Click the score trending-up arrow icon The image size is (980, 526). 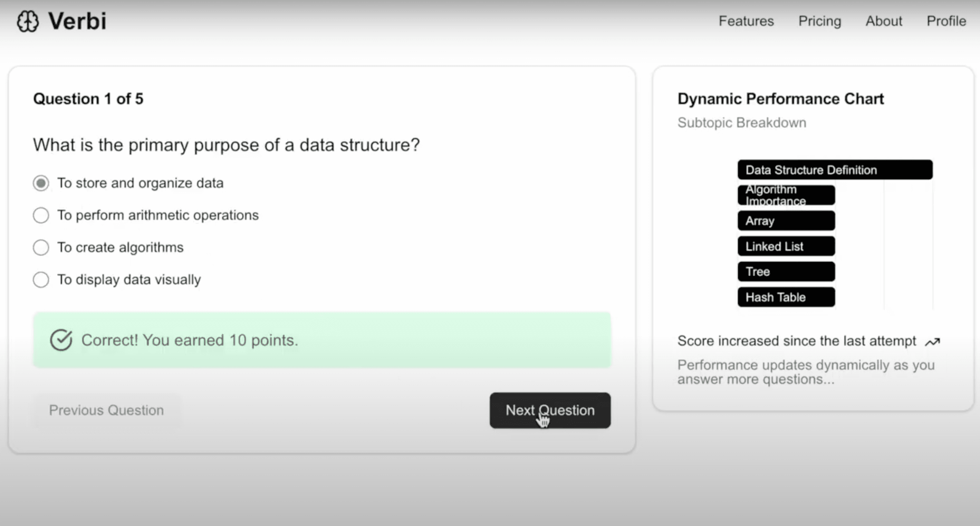(x=932, y=342)
